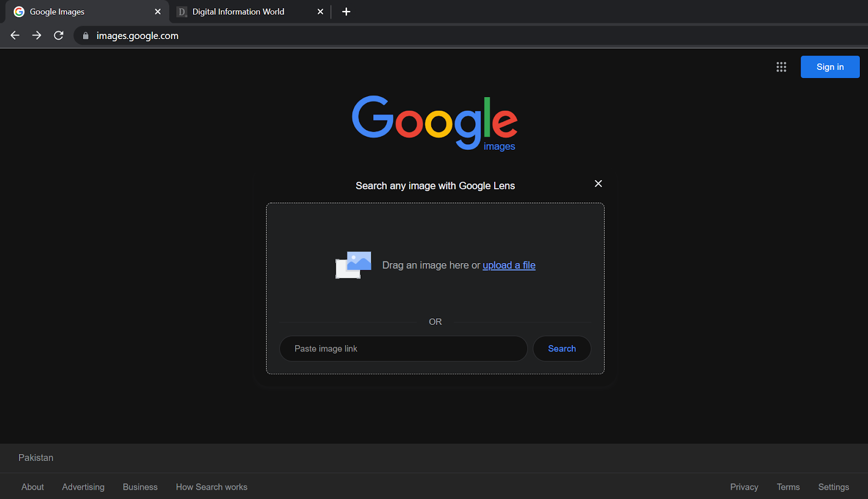
Task: Open the Business footer link
Action: coord(140,487)
